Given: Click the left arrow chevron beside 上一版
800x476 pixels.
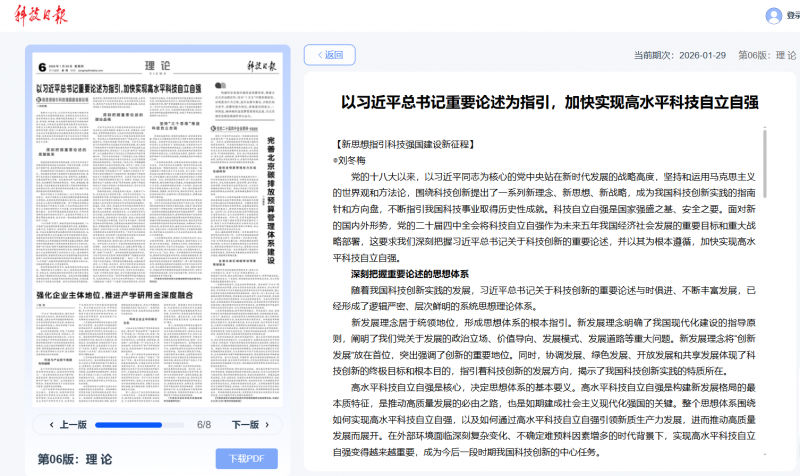Looking at the screenshot, I should [50, 424].
